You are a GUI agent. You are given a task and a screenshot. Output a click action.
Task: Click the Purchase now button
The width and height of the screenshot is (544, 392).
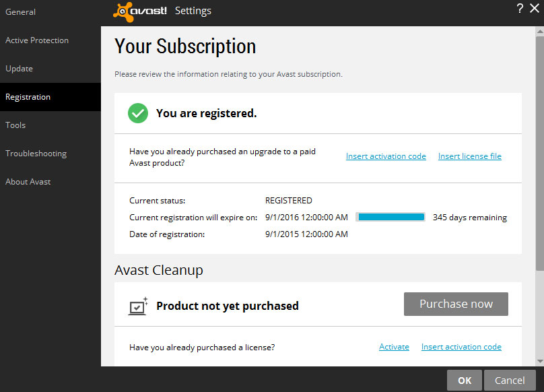[x=456, y=304]
